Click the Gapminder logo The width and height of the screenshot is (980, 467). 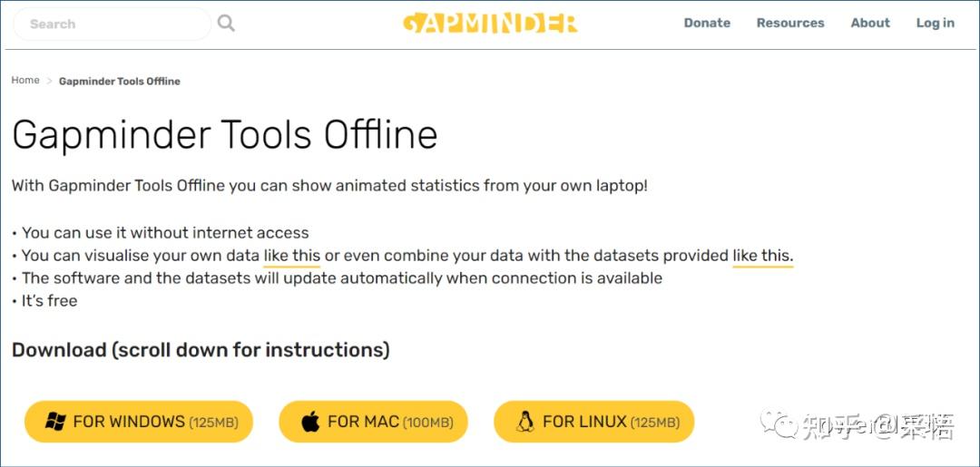click(x=490, y=23)
